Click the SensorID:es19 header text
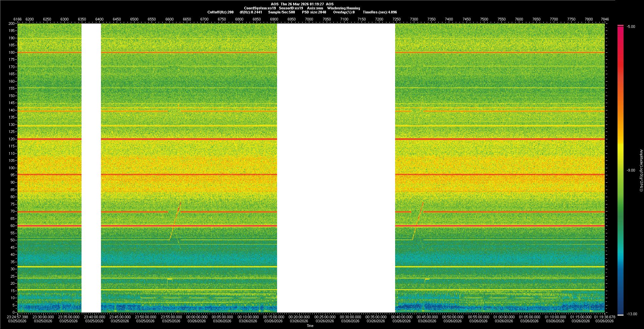This screenshot has height=329, width=644. click(291, 8)
